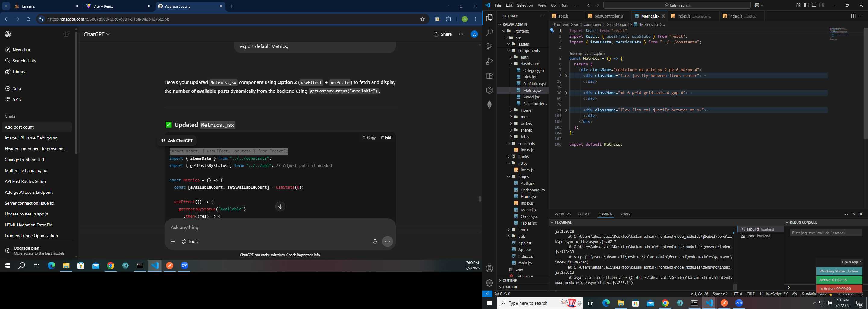The image size is (868, 309).
Task: Unfold code at line 30
Action: [x=566, y=93]
